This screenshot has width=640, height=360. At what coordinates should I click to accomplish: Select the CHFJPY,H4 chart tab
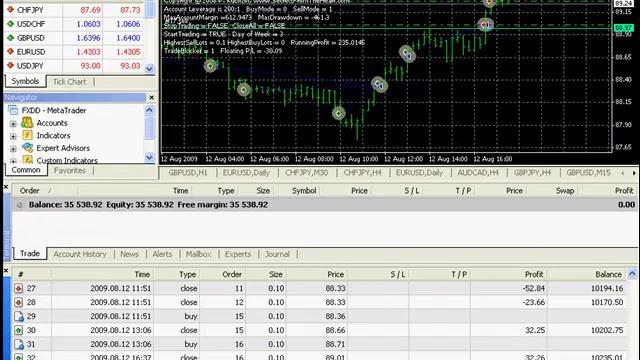pos(362,173)
